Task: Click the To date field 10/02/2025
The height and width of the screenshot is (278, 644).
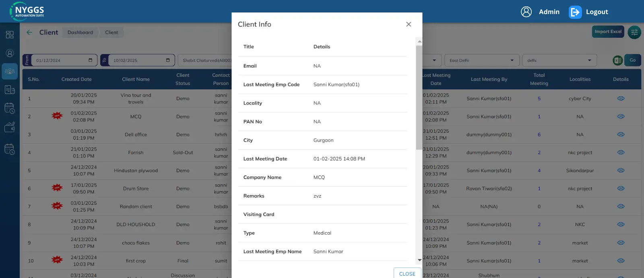Action: pyautogui.click(x=138, y=60)
